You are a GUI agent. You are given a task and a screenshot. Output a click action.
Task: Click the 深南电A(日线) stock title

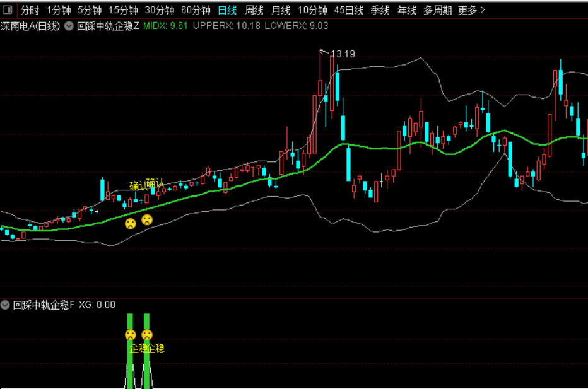(x=30, y=26)
